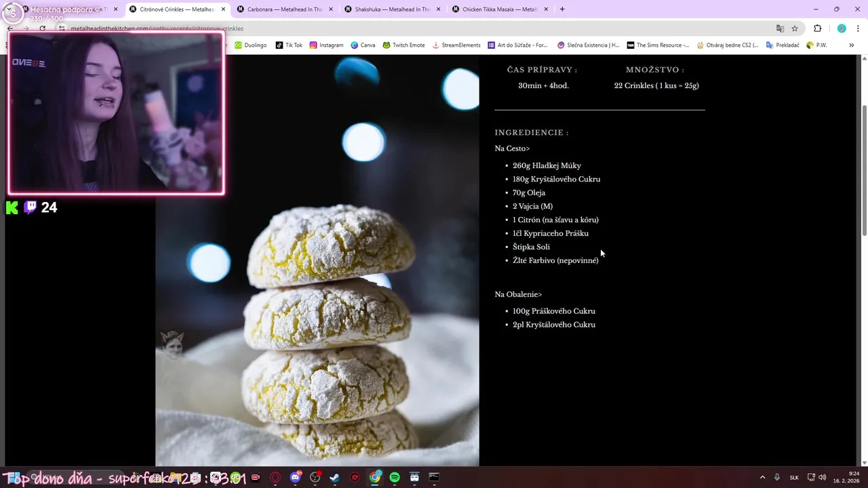Viewport: 868px width, 488px height.
Task: Click the translate page icon in address bar
Action: coord(780,28)
